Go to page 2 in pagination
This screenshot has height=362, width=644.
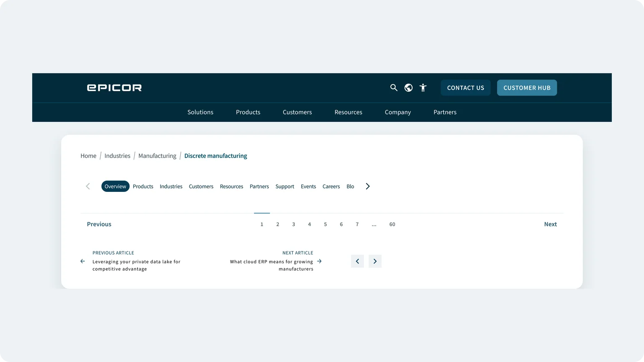278,224
